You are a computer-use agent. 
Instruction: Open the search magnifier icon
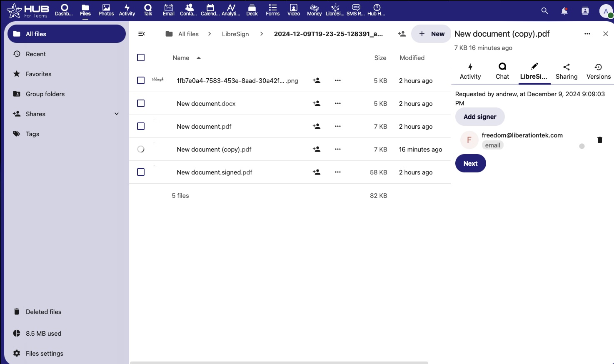(544, 11)
